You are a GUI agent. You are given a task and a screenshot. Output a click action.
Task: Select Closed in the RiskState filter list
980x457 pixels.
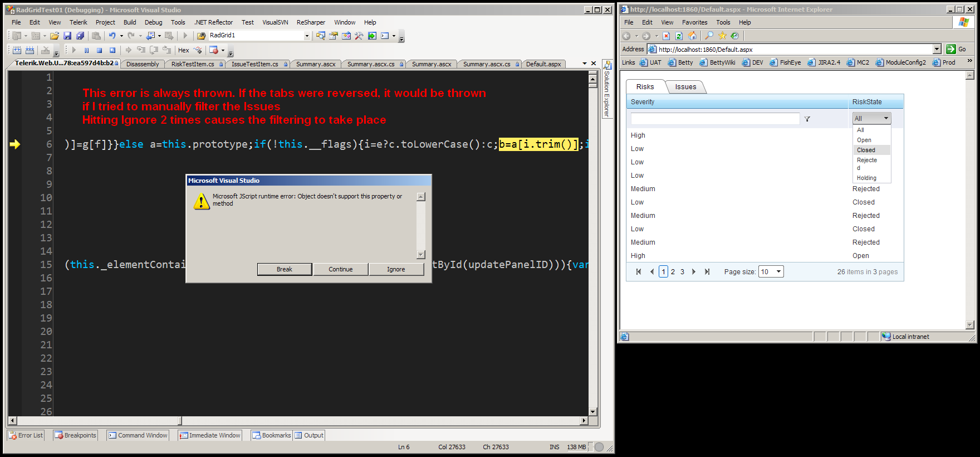871,150
